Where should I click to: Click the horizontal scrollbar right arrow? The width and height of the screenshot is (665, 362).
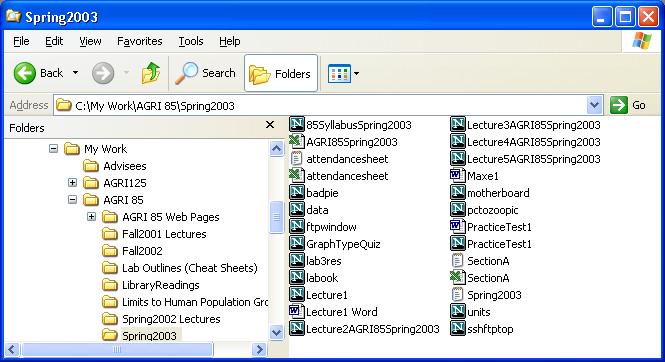coord(259,349)
